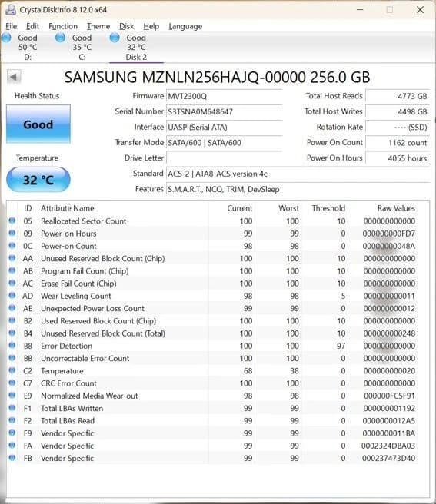
Task: Open the Edit menu
Action: point(32,26)
